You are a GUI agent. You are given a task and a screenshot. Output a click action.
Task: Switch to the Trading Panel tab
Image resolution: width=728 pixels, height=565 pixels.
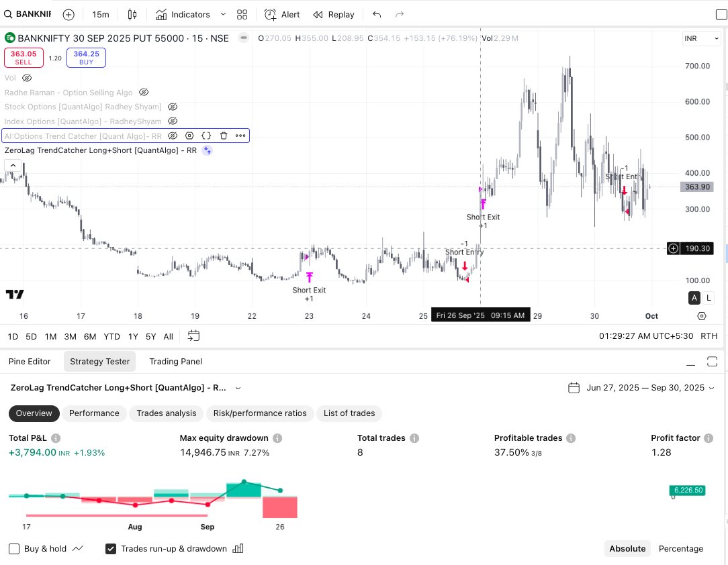tap(175, 362)
